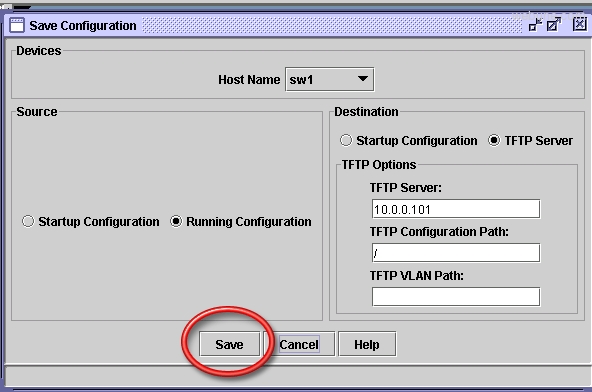Open Help for Save Configuration
This screenshot has height=392, width=592.
(367, 344)
